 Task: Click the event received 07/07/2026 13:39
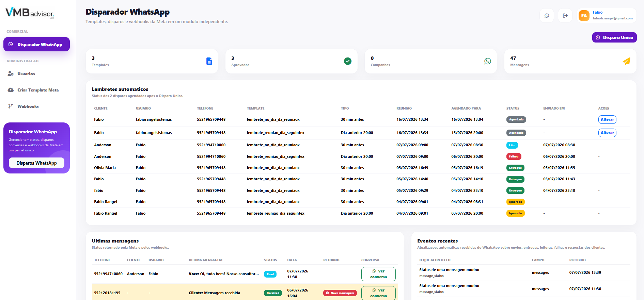tap(524, 272)
